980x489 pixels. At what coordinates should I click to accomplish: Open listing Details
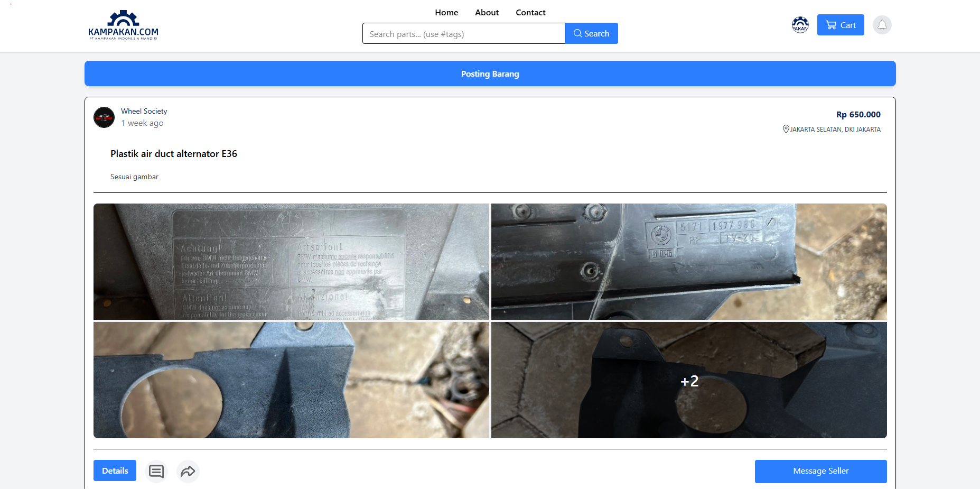pyautogui.click(x=115, y=470)
